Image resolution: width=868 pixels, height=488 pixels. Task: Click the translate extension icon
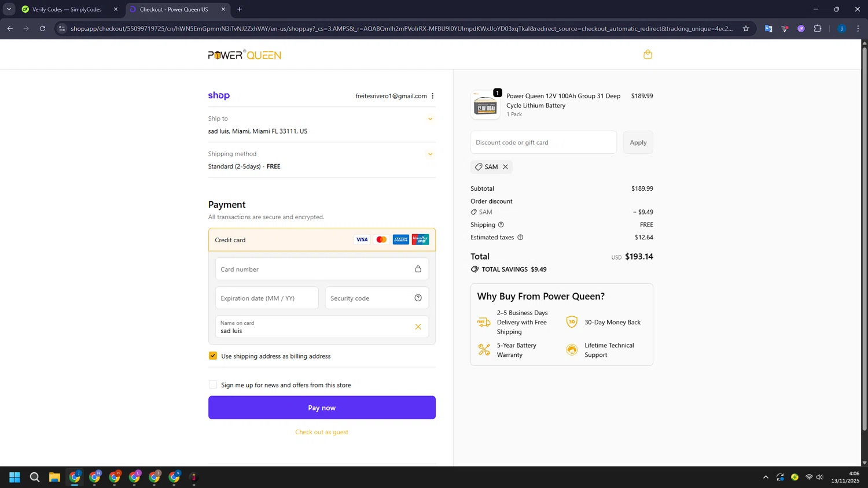tap(768, 28)
